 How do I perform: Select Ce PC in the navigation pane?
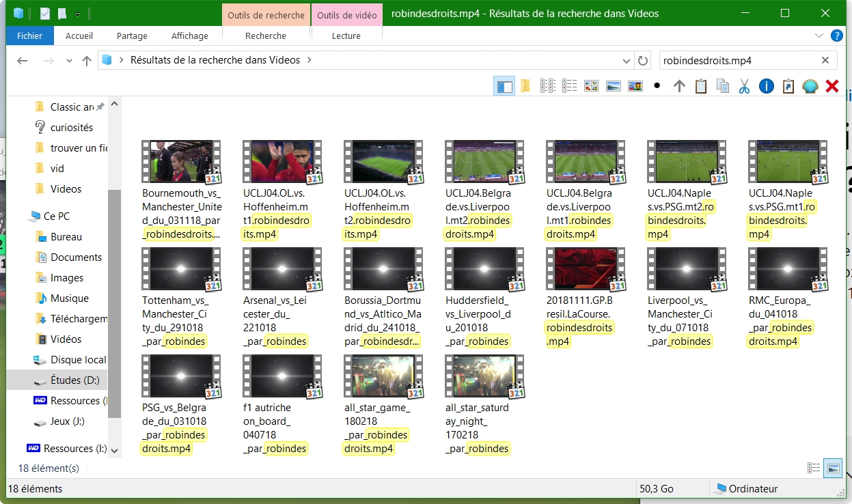coord(56,216)
